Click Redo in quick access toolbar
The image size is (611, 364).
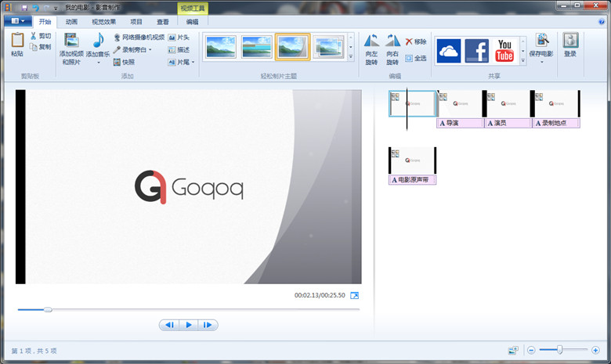coord(46,8)
